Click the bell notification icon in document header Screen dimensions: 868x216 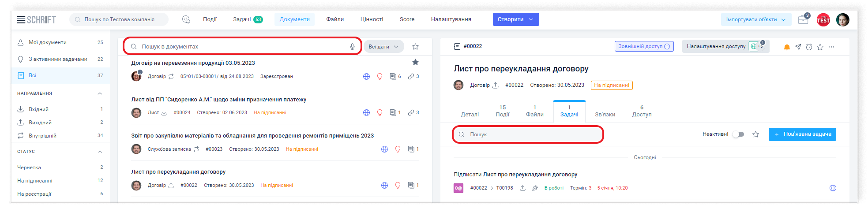tap(786, 47)
